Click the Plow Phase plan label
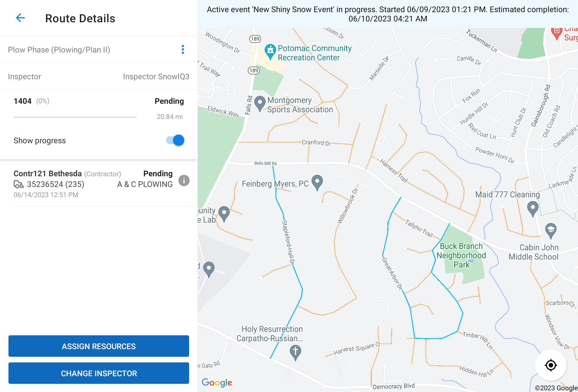578x392 pixels. click(59, 50)
